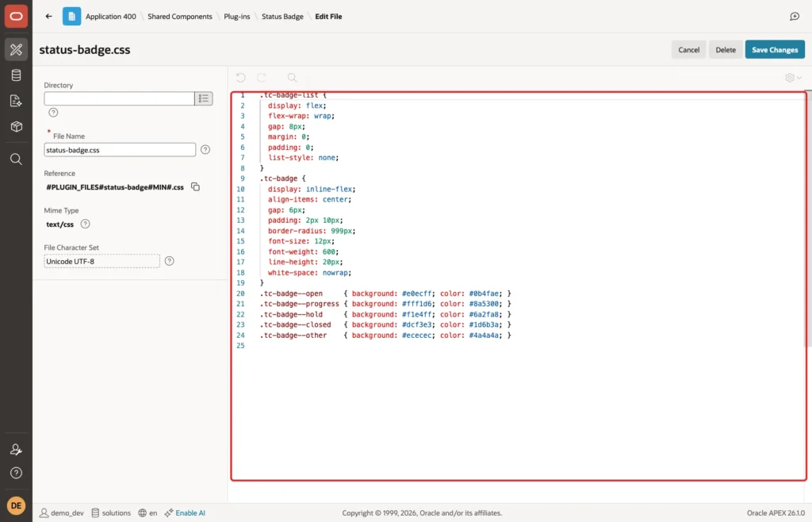Image resolution: width=812 pixels, height=522 pixels.
Task: Show help for File Name field
Action: tap(205, 150)
